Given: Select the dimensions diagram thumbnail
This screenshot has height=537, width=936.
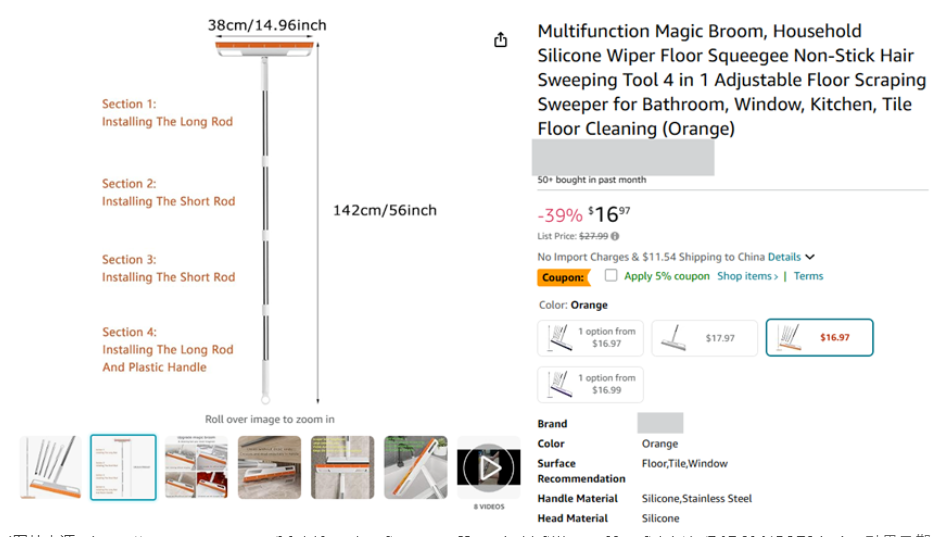Looking at the screenshot, I should tap(123, 467).
